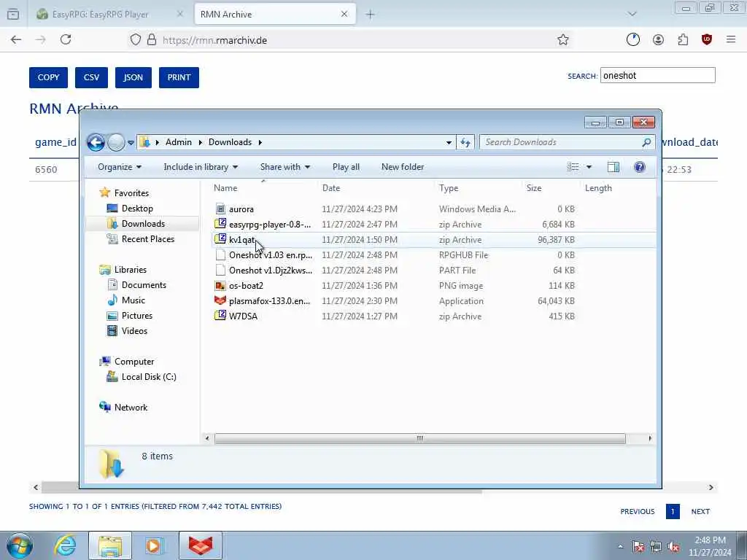Image resolution: width=747 pixels, height=560 pixels.
Task: Open the Share with menu
Action: (x=285, y=167)
